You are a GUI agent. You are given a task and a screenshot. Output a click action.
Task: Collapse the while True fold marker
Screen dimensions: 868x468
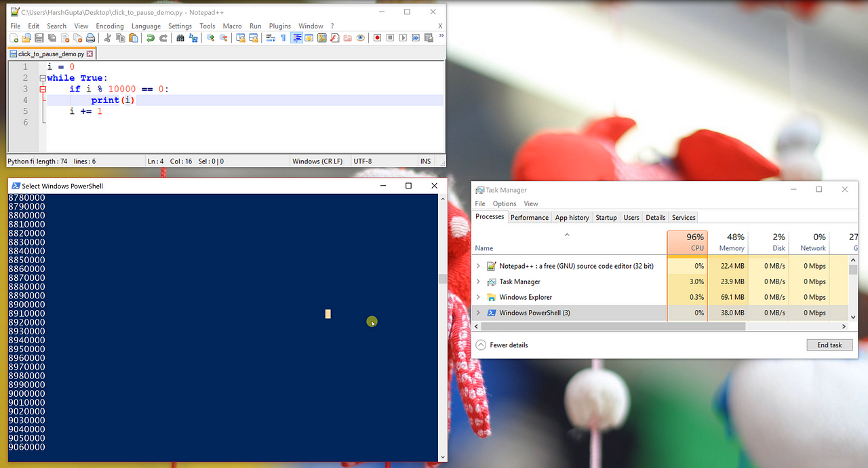(x=43, y=78)
